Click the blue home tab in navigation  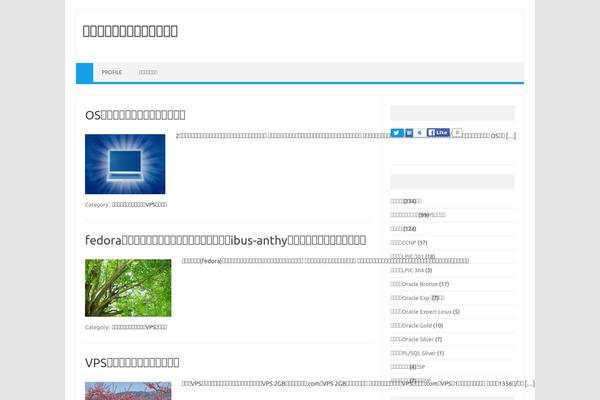pyautogui.click(x=85, y=72)
